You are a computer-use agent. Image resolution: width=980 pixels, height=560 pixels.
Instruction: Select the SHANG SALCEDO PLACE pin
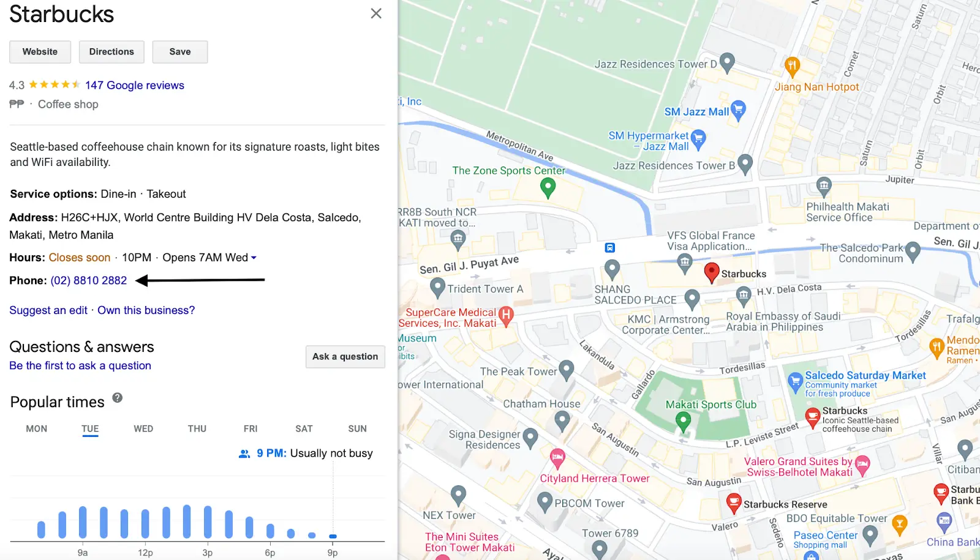coord(612,269)
